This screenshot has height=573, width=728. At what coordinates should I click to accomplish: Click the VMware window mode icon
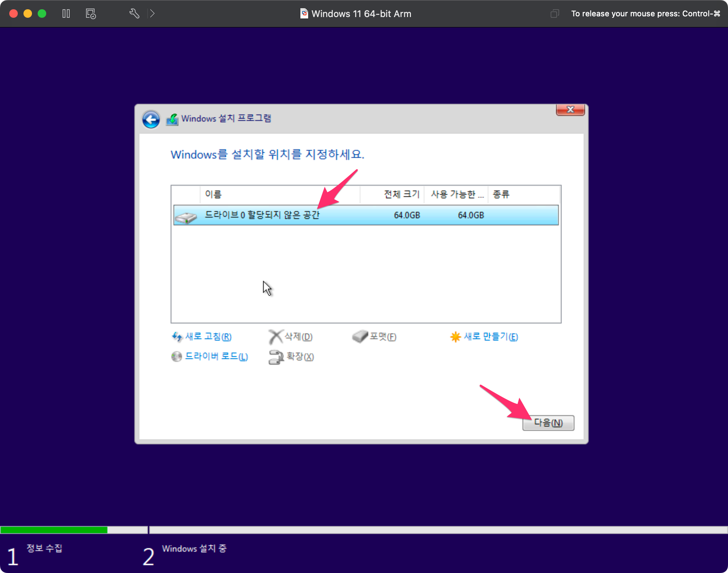coord(555,14)
